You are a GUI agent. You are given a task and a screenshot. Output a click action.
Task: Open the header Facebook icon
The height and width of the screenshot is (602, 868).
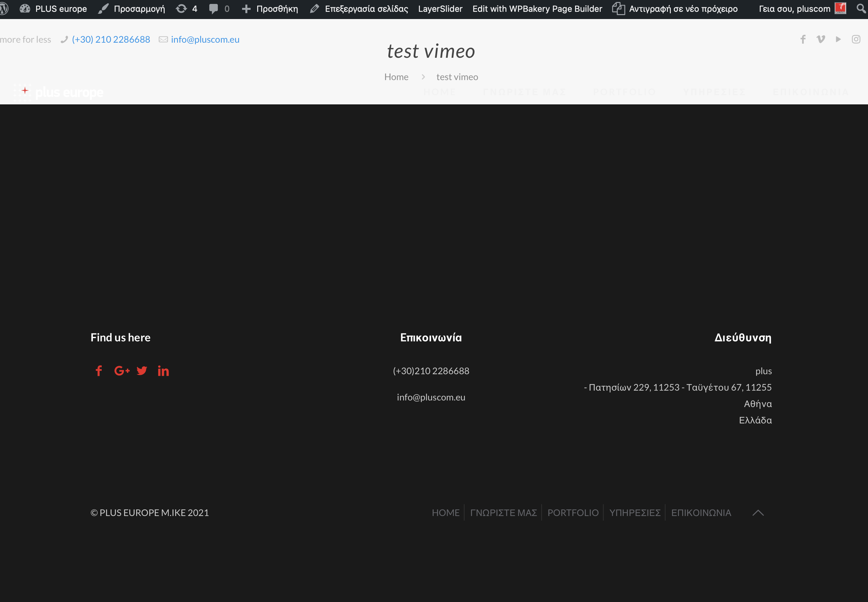pos(803,39)
